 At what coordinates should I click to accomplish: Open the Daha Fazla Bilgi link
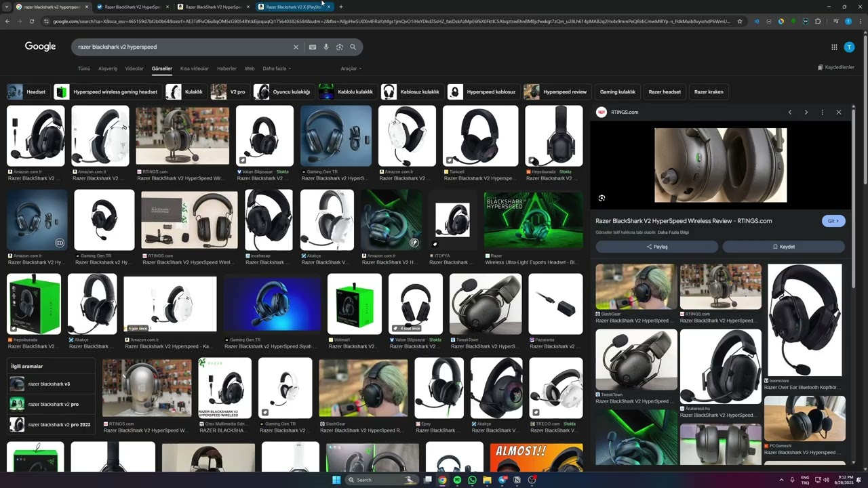click(673, 232)
